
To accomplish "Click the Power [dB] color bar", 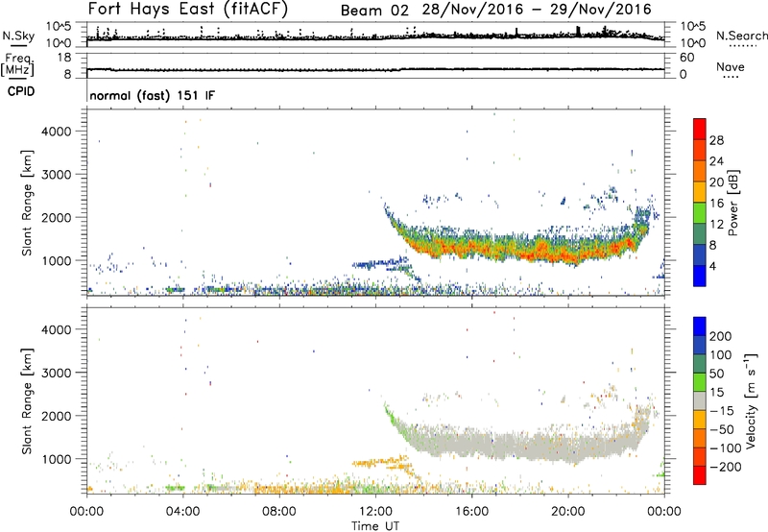I will [x=700, y=202].
